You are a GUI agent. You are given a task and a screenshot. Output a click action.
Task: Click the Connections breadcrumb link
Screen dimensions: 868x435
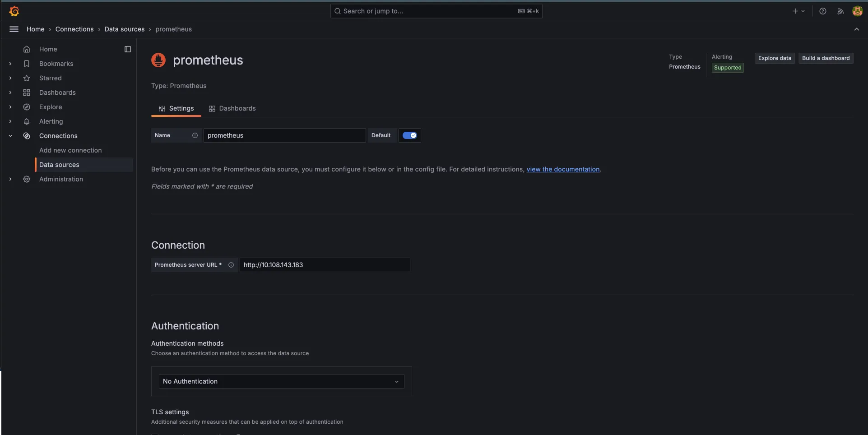tap(74, 29)
